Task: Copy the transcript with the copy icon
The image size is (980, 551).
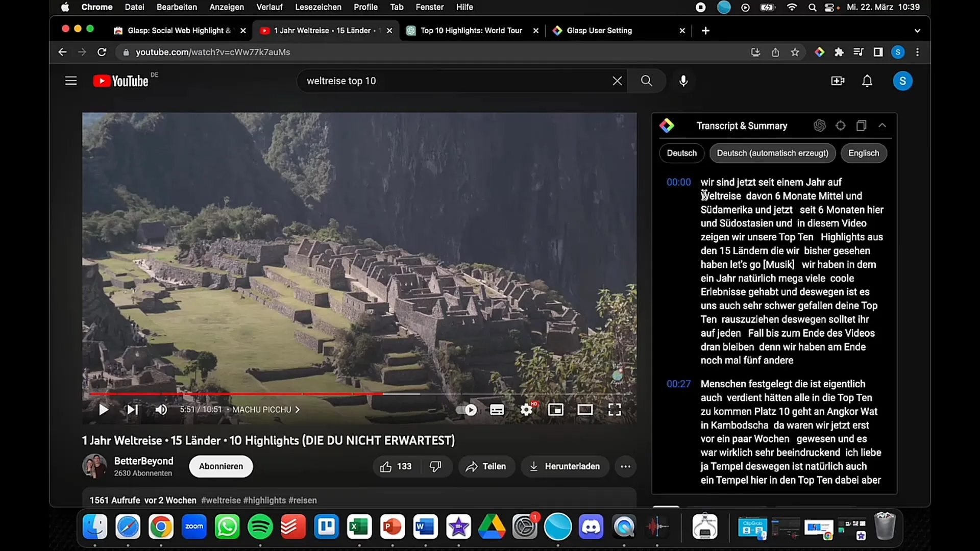Action: point(861,126)
